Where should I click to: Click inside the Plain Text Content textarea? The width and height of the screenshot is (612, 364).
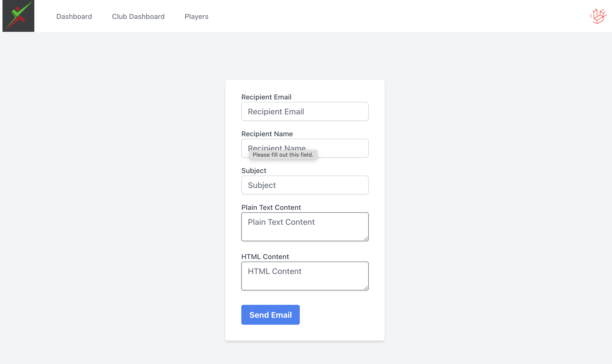pyautogui.click(x=305, y=227)
